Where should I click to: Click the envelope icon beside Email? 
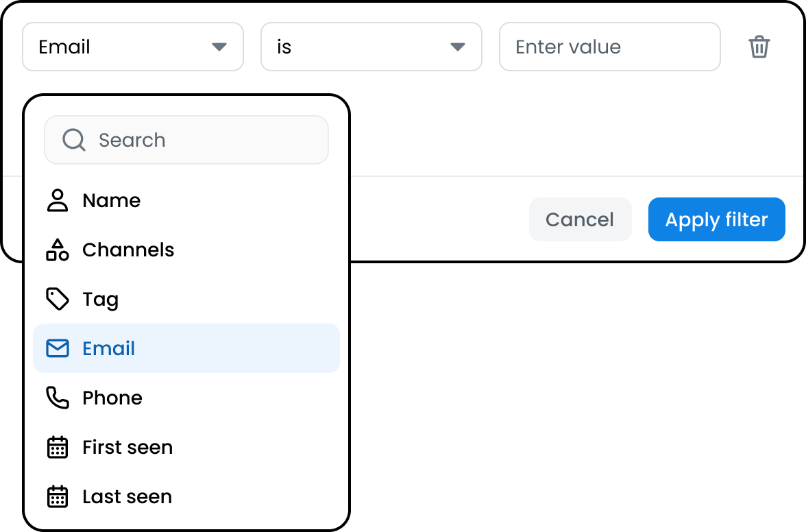tap(58, 348)
